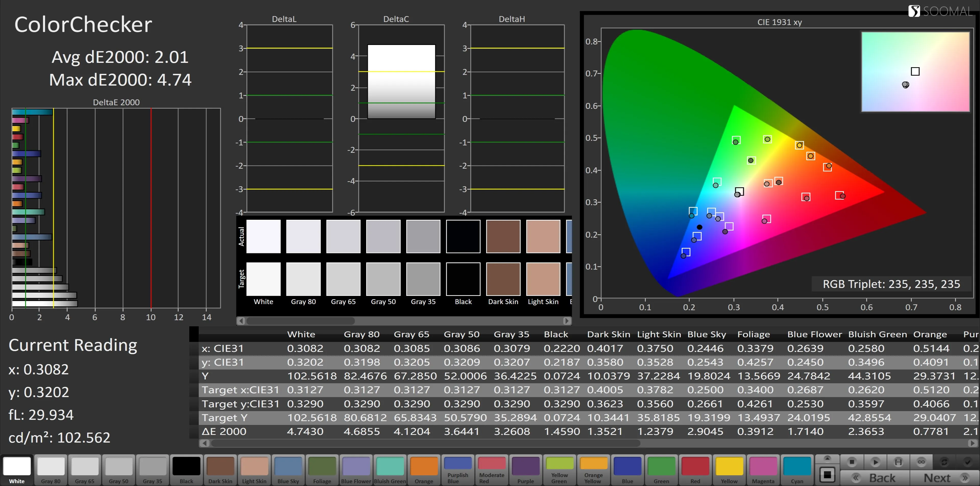
Task: Click the Actual Gray 50 swatch thumbnail
Action: tap(383, 236)
